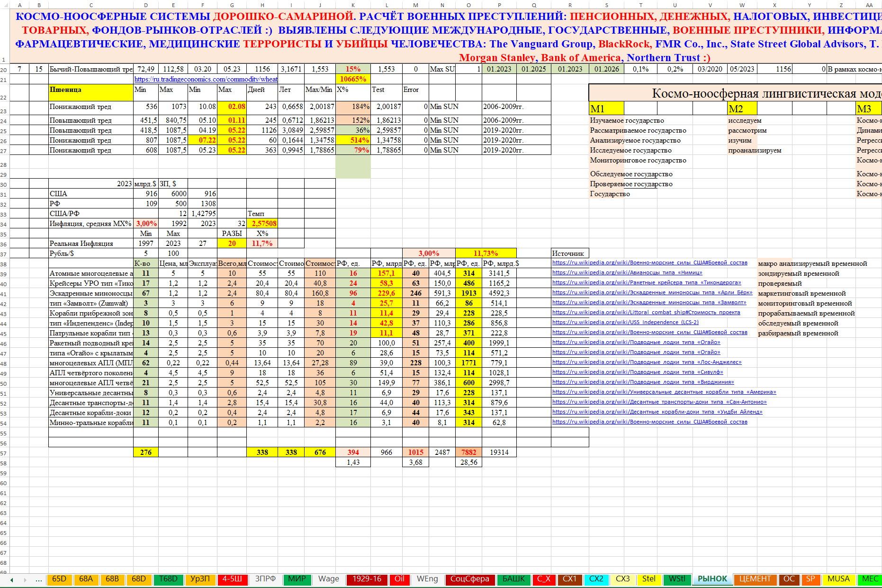This screenshot has height=588, width=882.
Task: Select the row 57 header
Action: (4, 453)
